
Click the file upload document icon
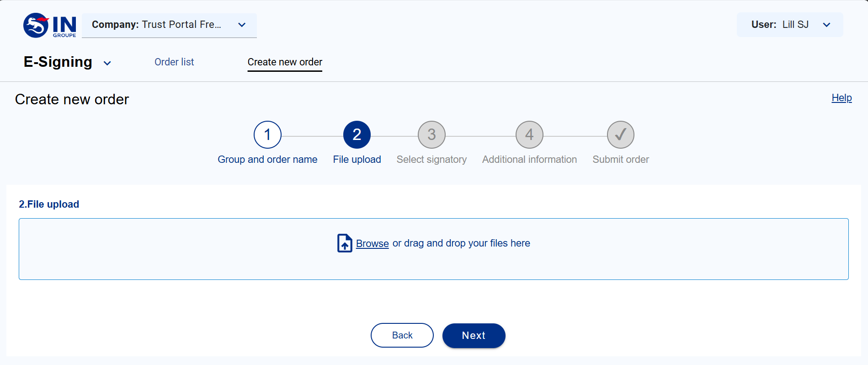(345, 243)
